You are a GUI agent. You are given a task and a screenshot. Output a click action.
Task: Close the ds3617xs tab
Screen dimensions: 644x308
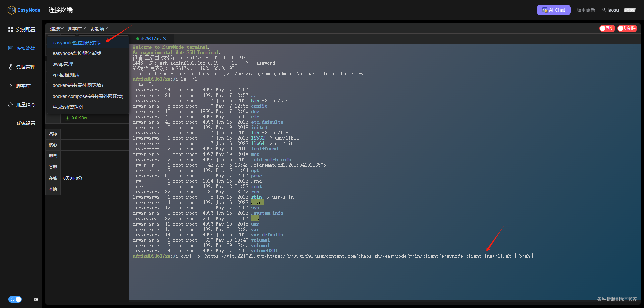tap(165, 39)
